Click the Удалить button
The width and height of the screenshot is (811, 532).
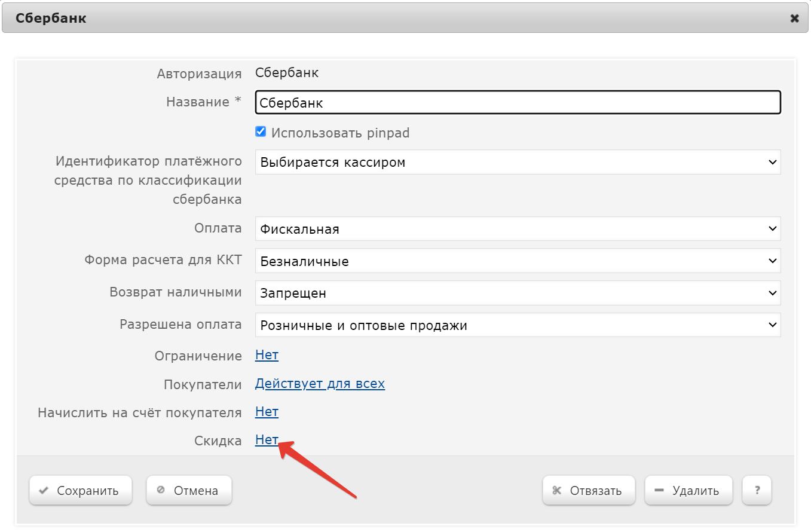pos(688,491)
